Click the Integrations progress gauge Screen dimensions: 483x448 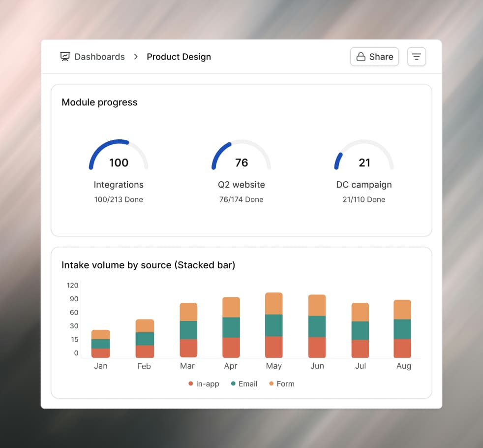119,155
